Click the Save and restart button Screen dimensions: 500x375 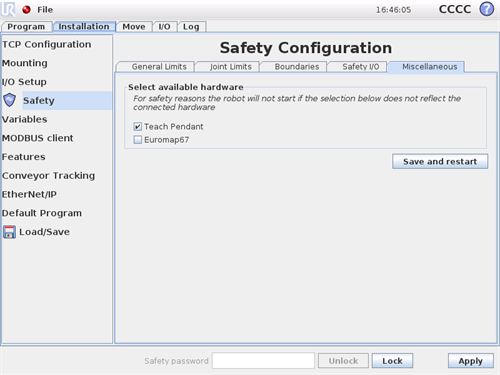pyautogui.click(x=440, y=161)
